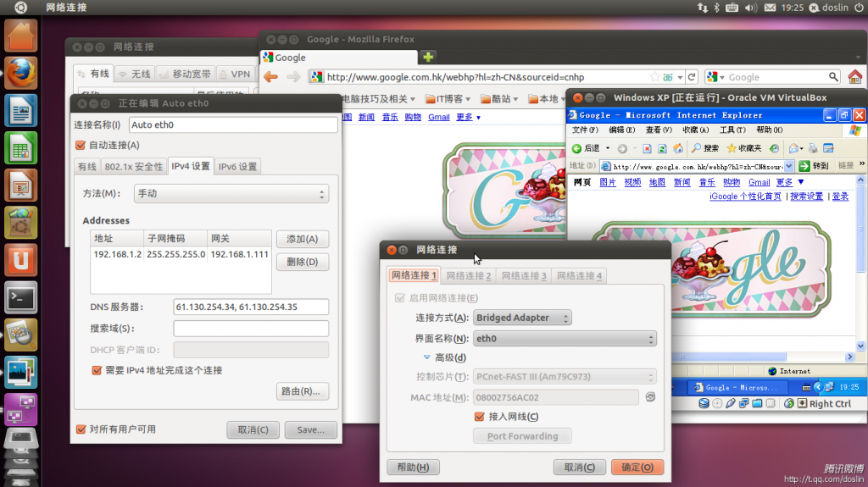Screen dimensions: 868x487
Task: Open the 界面名称 eth0 dropdown
Action: coord(565,338)
